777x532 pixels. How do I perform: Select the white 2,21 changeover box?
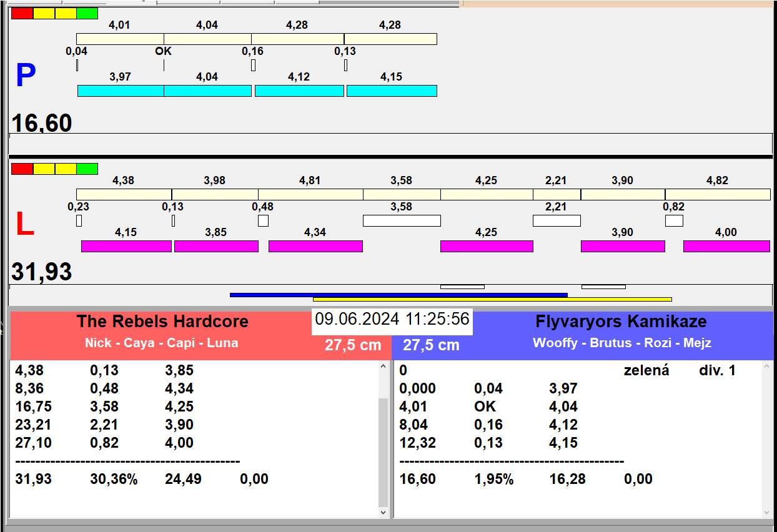coord(557,220)
